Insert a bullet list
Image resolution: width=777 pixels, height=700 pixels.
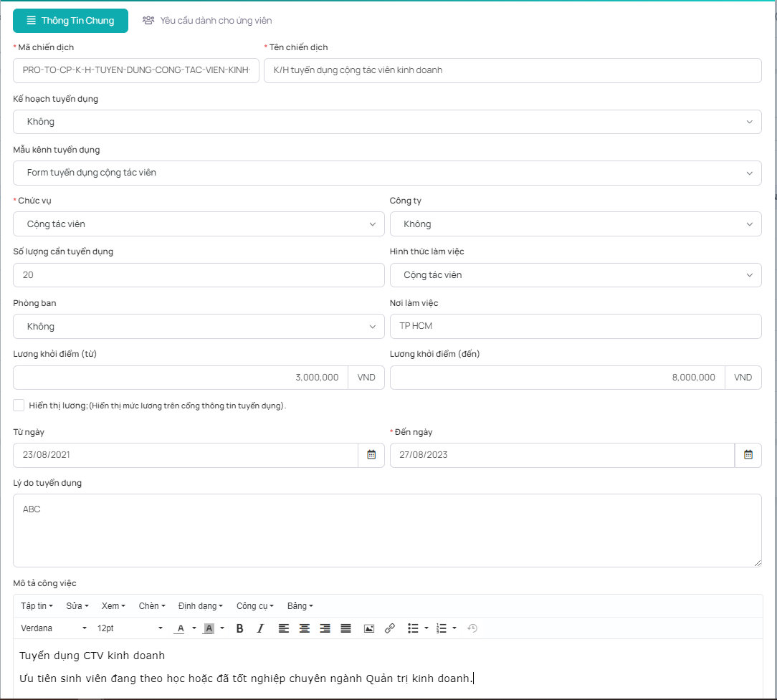coord(413,628)
